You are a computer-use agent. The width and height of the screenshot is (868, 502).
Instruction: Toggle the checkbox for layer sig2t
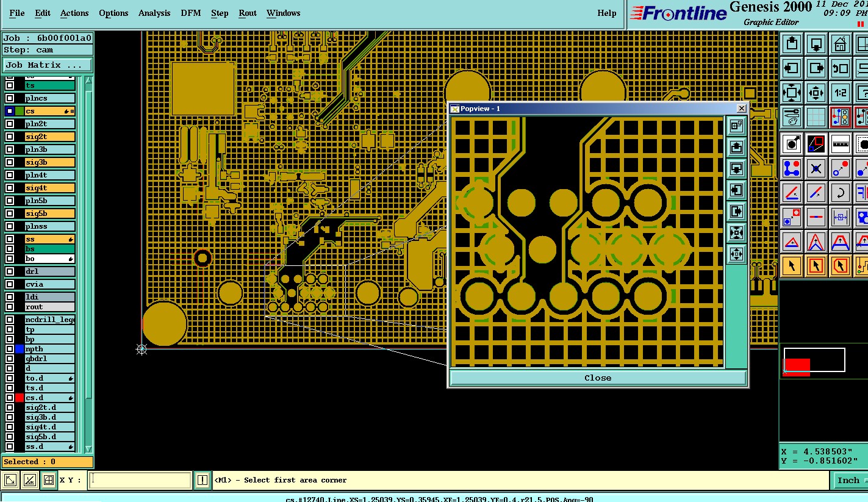click(x=10, y=137)
